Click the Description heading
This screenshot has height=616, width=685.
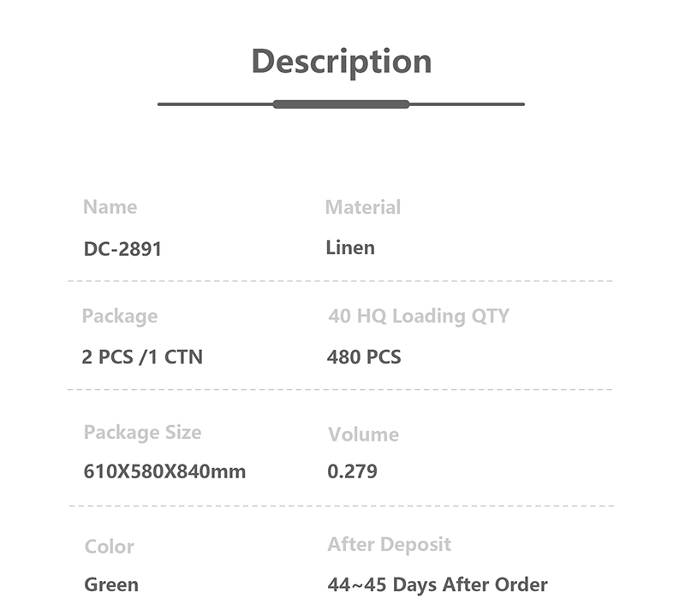tap(342, 62)
